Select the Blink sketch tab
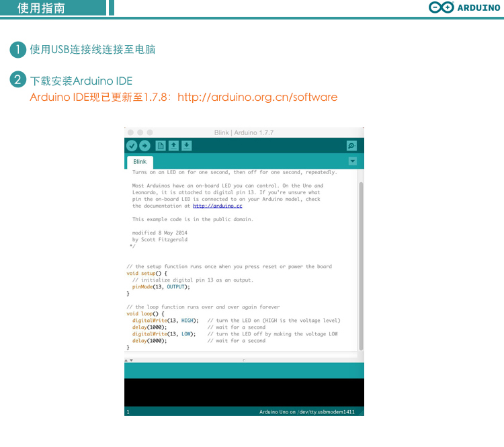The image size is (504, 447). pos(140,162)
